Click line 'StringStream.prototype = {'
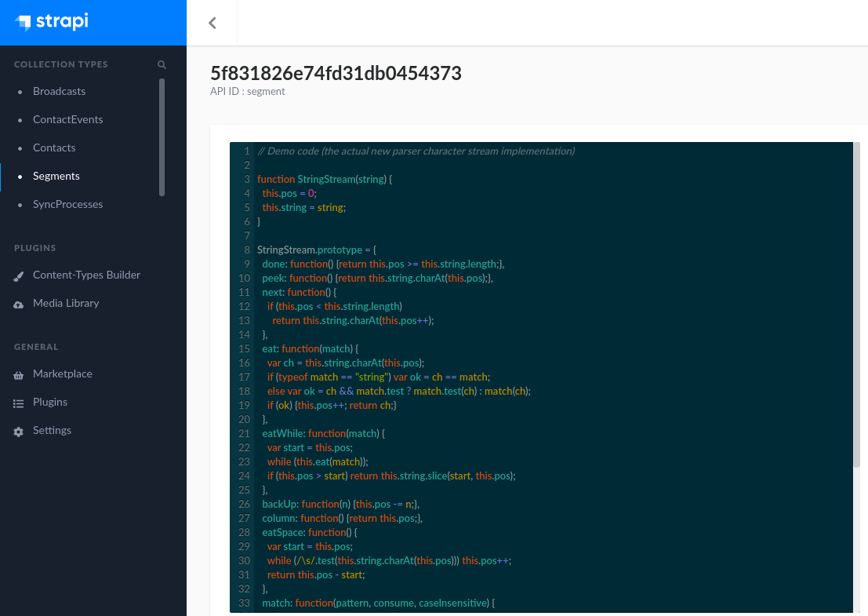Screen dimensions: 868x616 coord(317,250)
